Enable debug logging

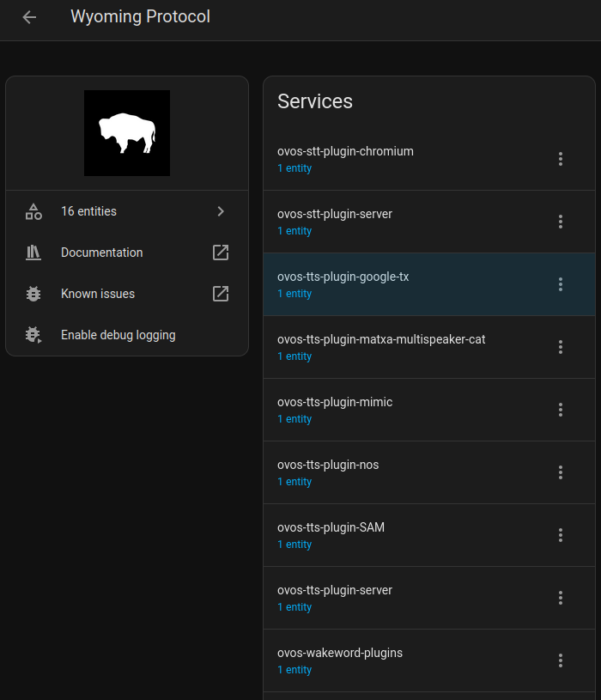pyautogui.click(x=118, y=335)
